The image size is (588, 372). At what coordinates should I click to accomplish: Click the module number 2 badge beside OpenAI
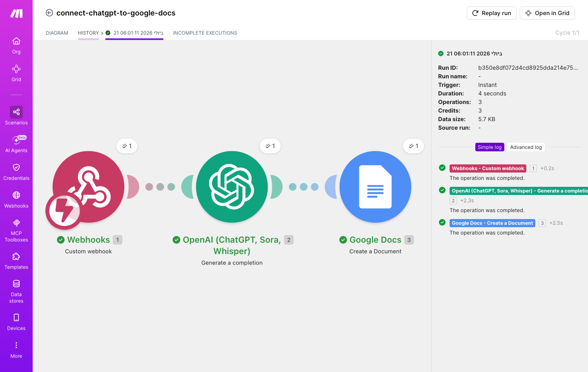click(x=289, y=240)
